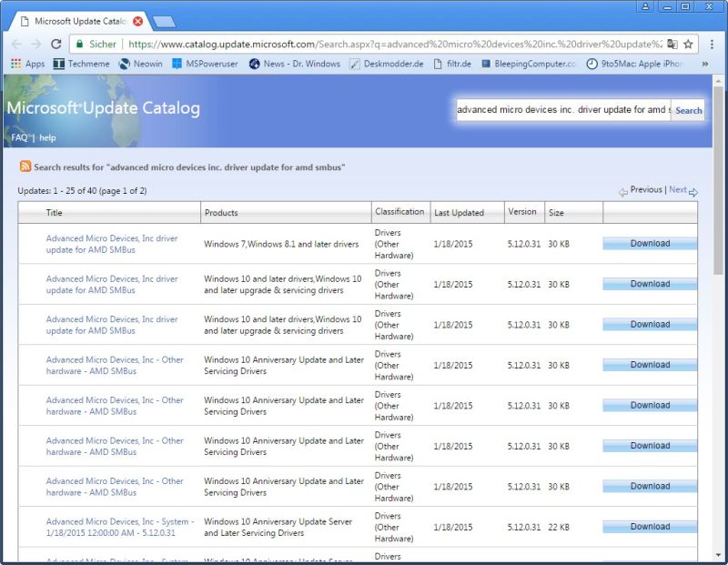Click the Search button
728x565 pixels.
point(688,110)
